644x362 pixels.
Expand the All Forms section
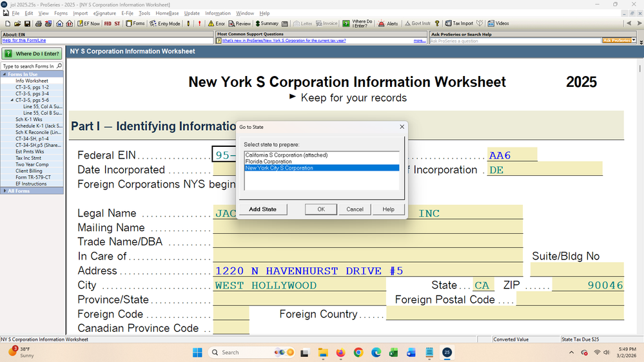click(5, 191)
